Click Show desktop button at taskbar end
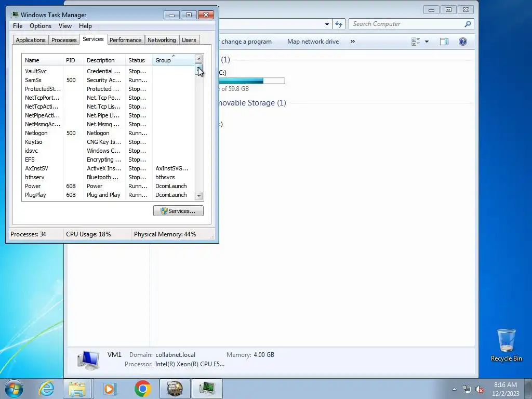This screenshot has width=532, height=399. click(529, 389)
